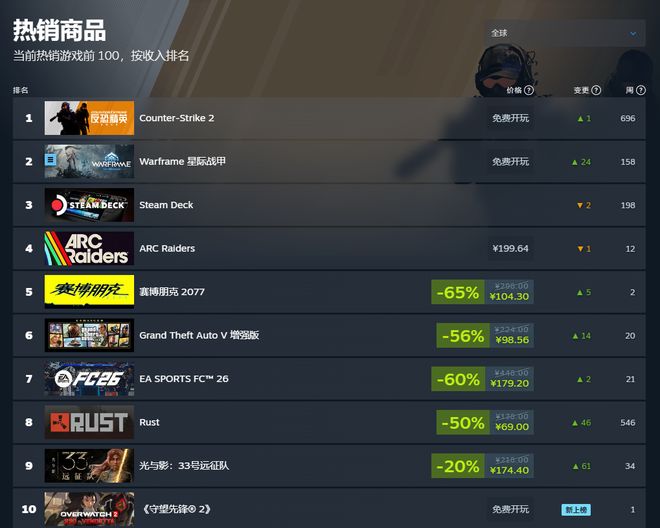Expand the region selector chevron arrow
The width and height of the screenshot is (660, 528).
633,33
